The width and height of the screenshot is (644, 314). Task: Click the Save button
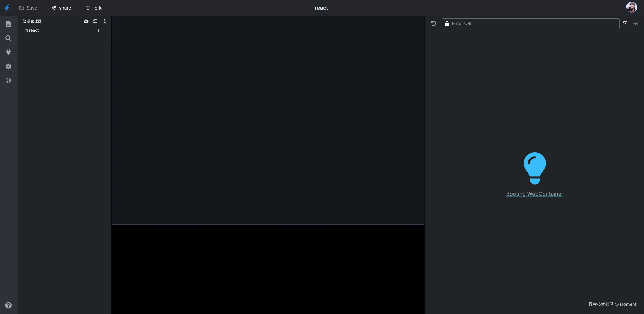28,8
